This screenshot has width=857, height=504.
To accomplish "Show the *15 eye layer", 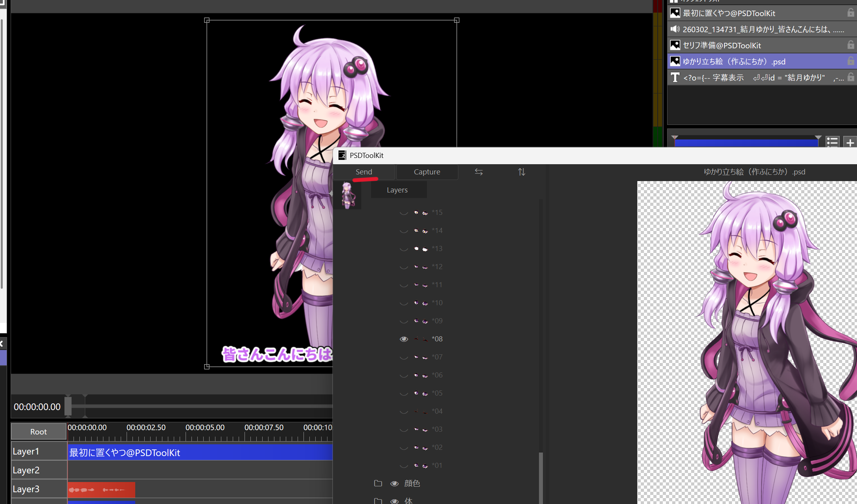I will [x=404, y=213].
